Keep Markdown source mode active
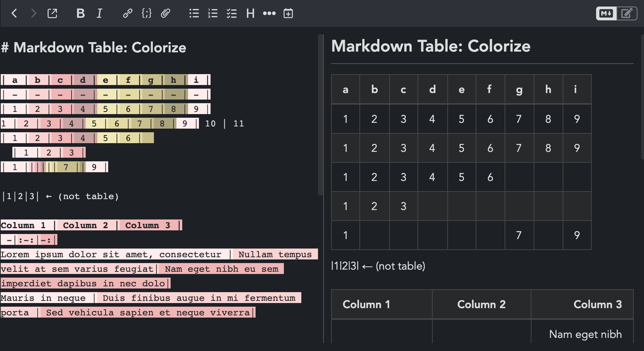Screen dimensions: 644x351 (x=606, y=13)
